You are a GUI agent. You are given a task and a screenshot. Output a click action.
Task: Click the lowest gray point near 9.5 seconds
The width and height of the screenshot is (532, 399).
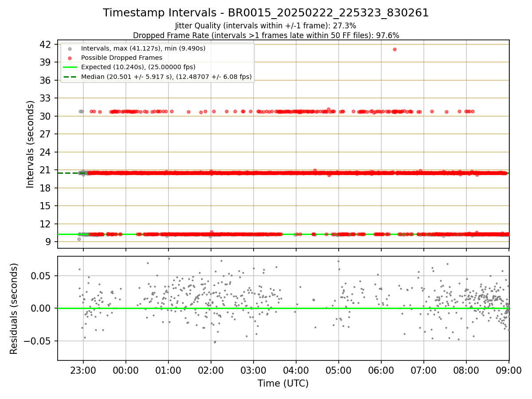click(x=79, y=239)
